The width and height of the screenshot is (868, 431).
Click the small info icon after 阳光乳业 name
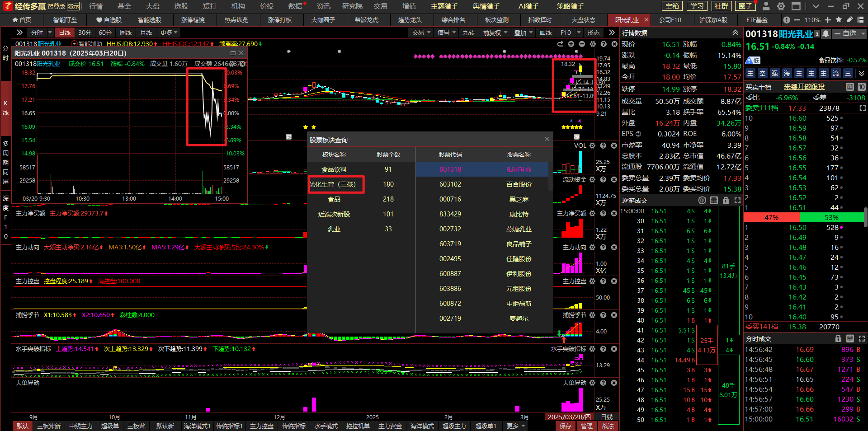(817, 34)
